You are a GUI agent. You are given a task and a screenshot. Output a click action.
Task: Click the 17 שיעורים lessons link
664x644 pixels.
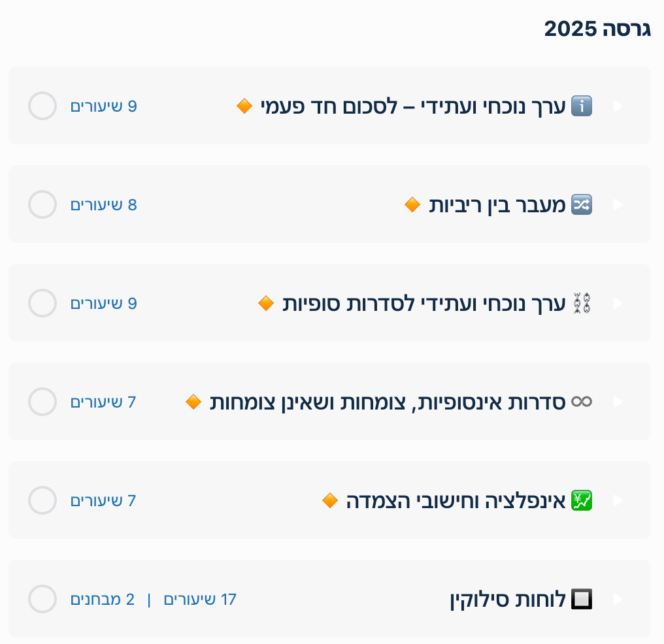[199, 599]
